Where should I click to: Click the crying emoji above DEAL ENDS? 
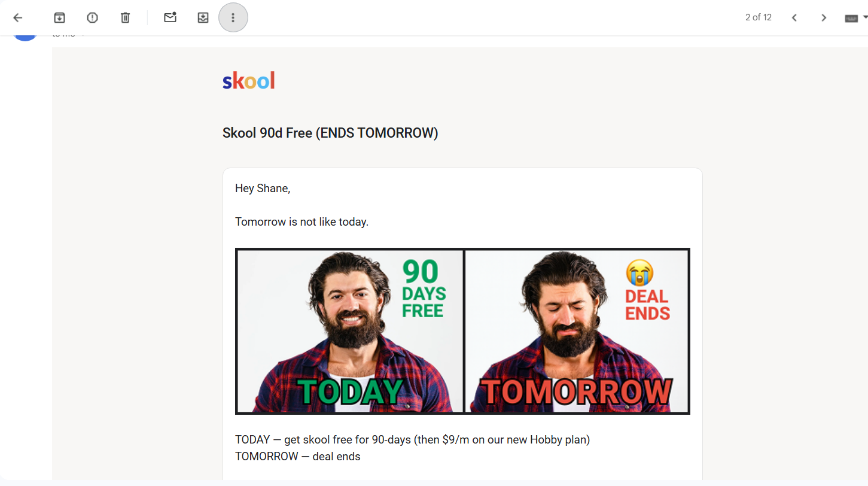[639, 273]
